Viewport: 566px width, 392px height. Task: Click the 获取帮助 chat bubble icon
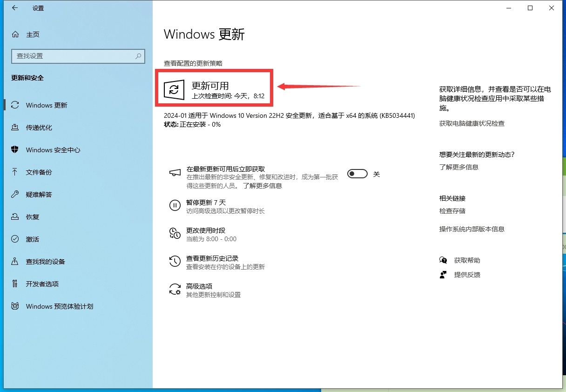(443, 260)
